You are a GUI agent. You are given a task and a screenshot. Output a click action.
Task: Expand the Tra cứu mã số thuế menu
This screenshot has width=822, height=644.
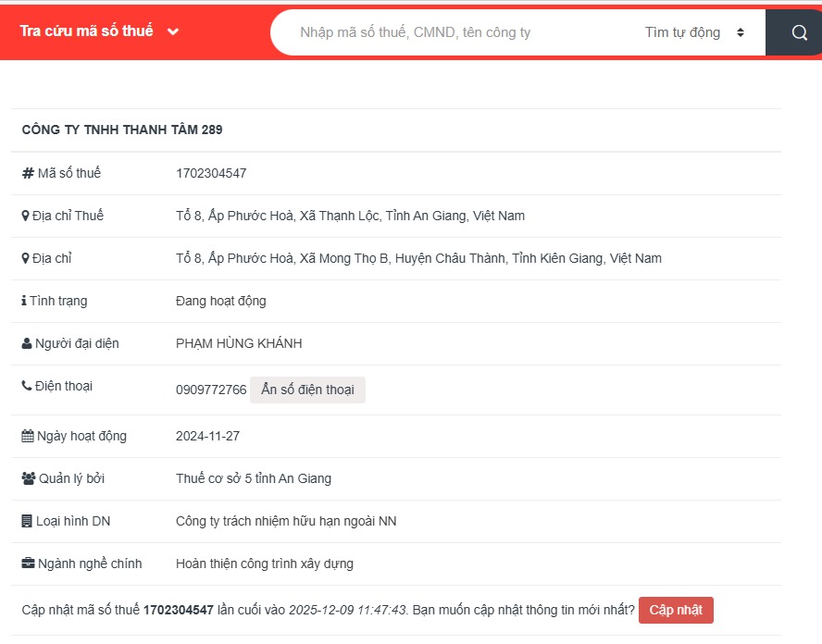point(87,31)
